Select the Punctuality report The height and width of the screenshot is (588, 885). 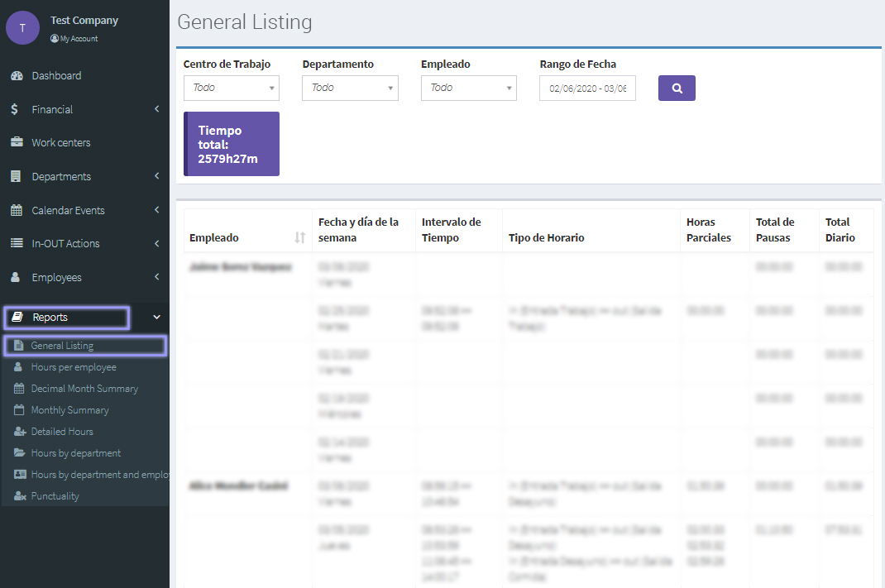click(x=55, y=496)
